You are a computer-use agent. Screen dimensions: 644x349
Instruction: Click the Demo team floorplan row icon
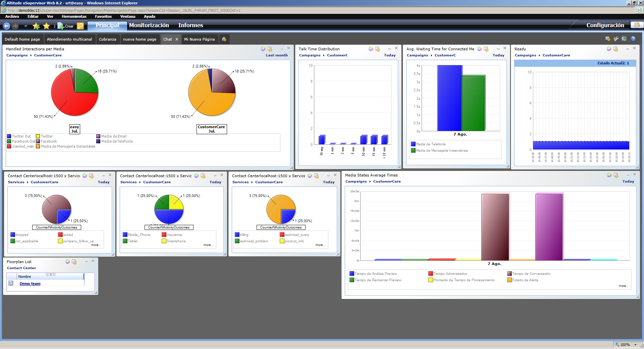pyautogui.click(x=11, y=283)
